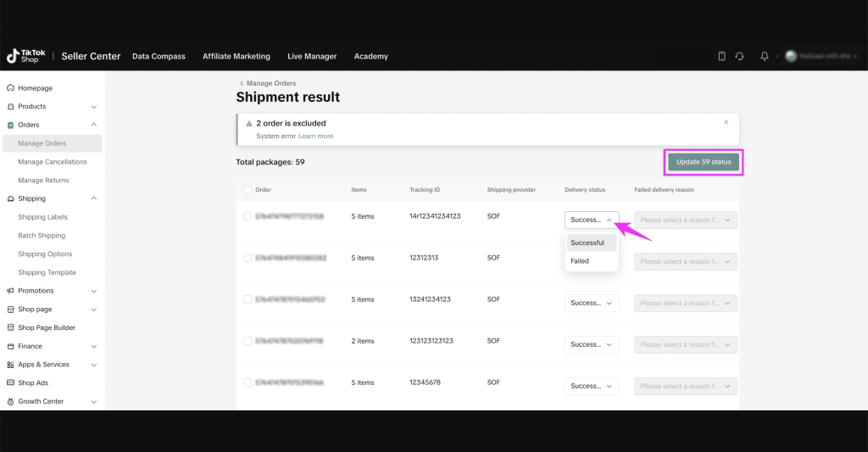
Task: Open failed delivery reason dropdown in first row
Action: [686, 220]
